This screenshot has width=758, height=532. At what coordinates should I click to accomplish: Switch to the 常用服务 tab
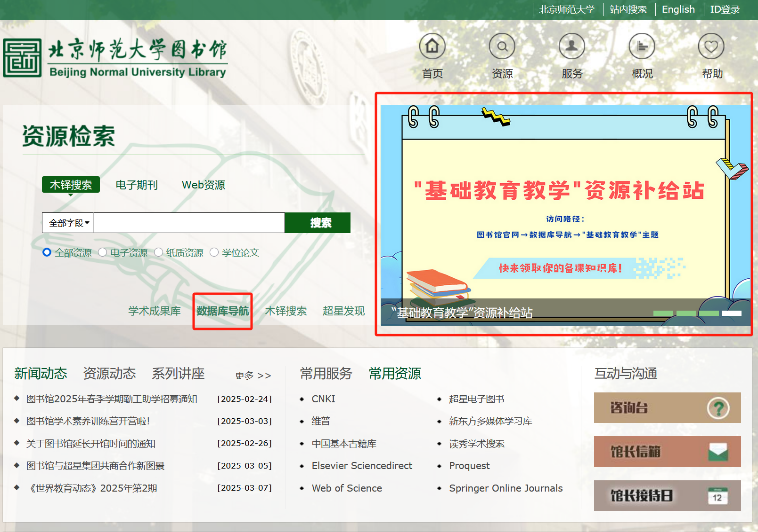tap(326, 373)
